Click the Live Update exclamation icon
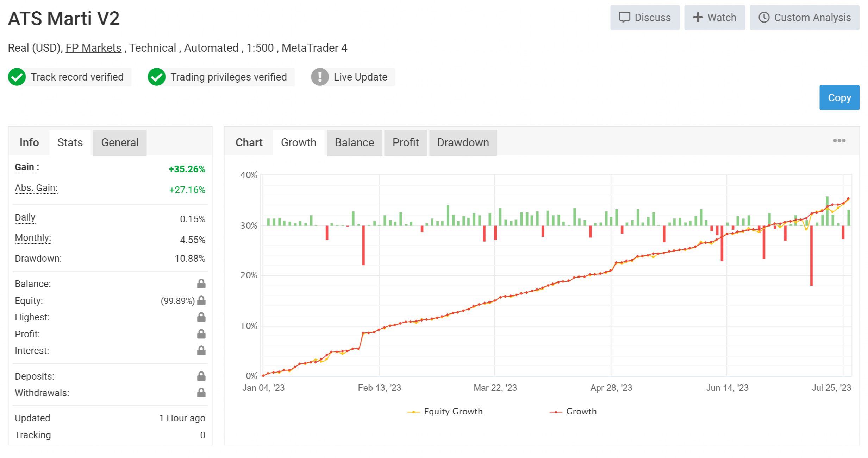 320,77
